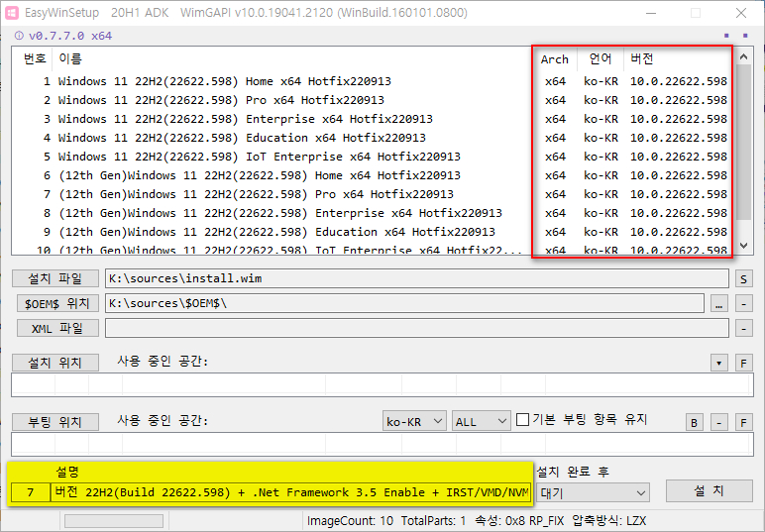Click the F button in the 부팅 위치 row

pyautogui.click(x=743, y=422)
